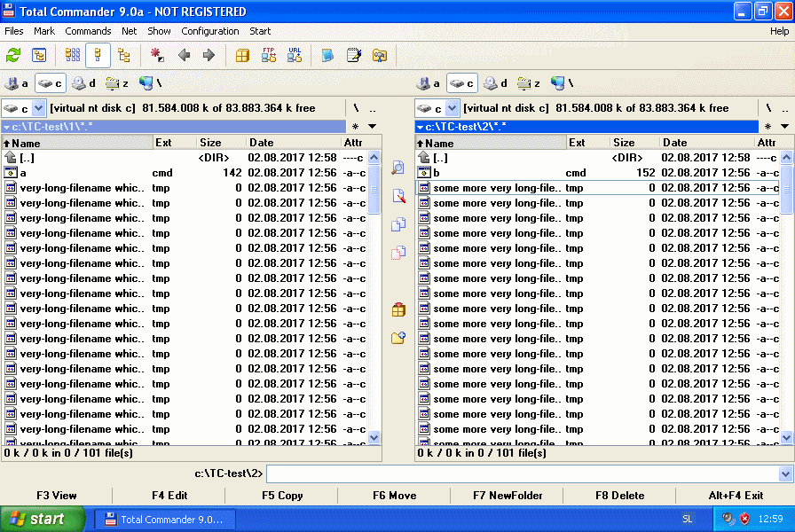Viewport: 795px width, 532px height.
Task: Open the folder with tools toolbar icon
Action: tap(379, 55)
